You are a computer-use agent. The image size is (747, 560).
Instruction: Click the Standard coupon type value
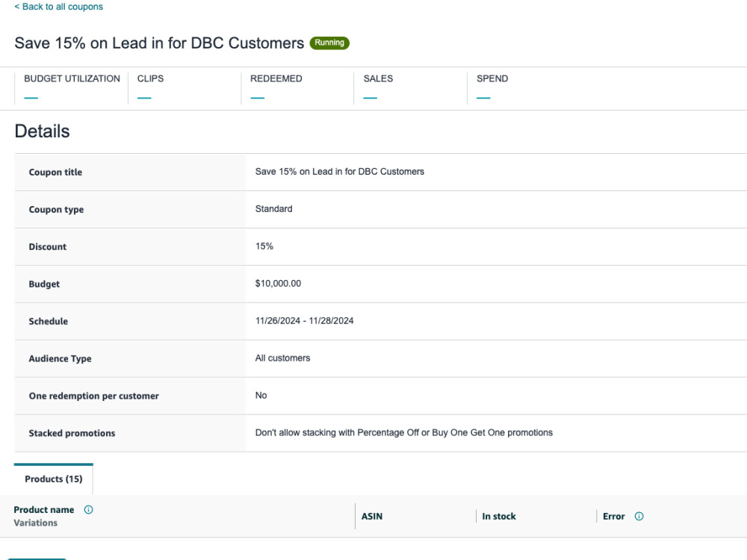[x=274, y=208]
